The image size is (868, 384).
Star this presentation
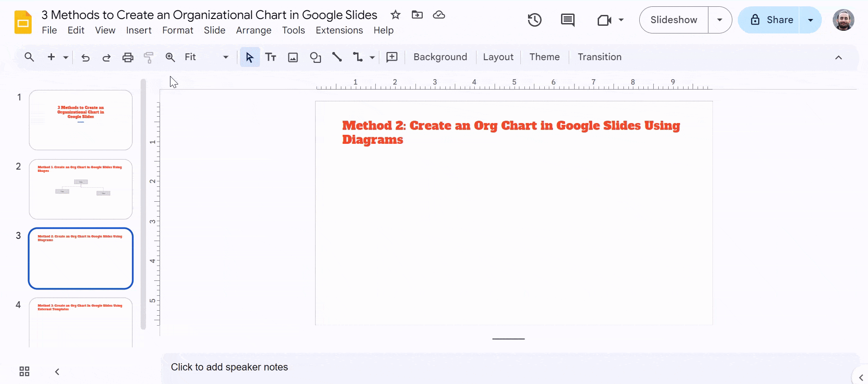click(396, 15)
